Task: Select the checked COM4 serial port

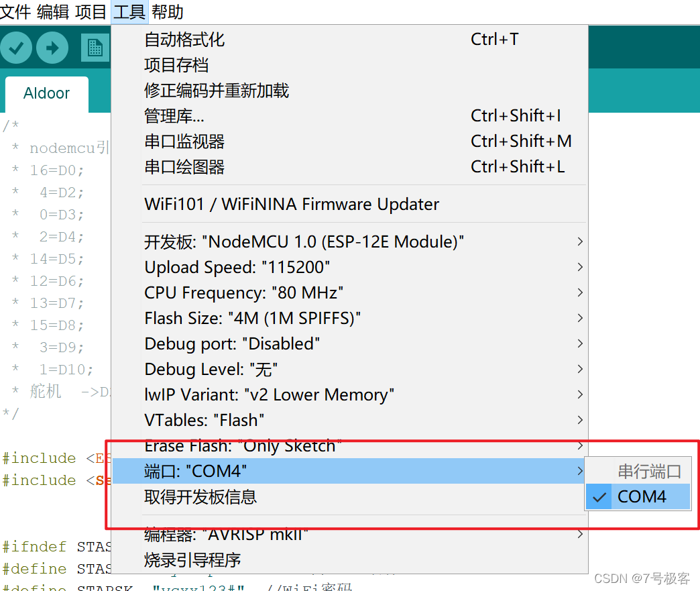Action: point(638,496)
